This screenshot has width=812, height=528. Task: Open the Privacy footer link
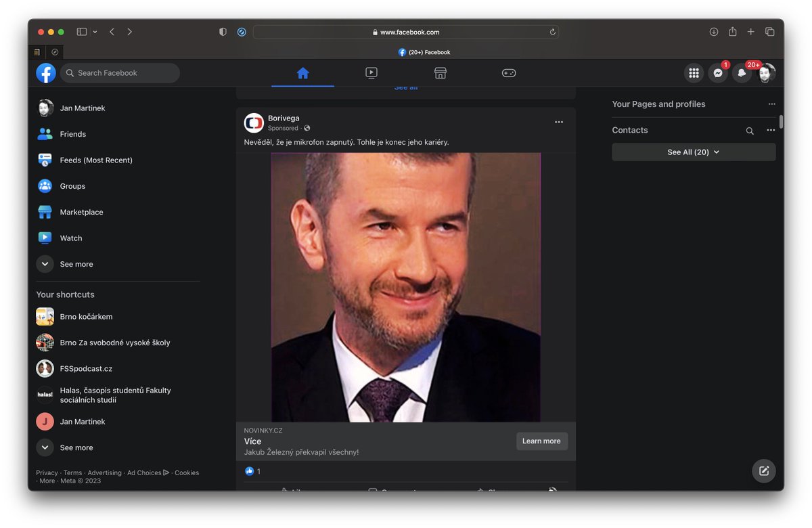pos(47,472)
